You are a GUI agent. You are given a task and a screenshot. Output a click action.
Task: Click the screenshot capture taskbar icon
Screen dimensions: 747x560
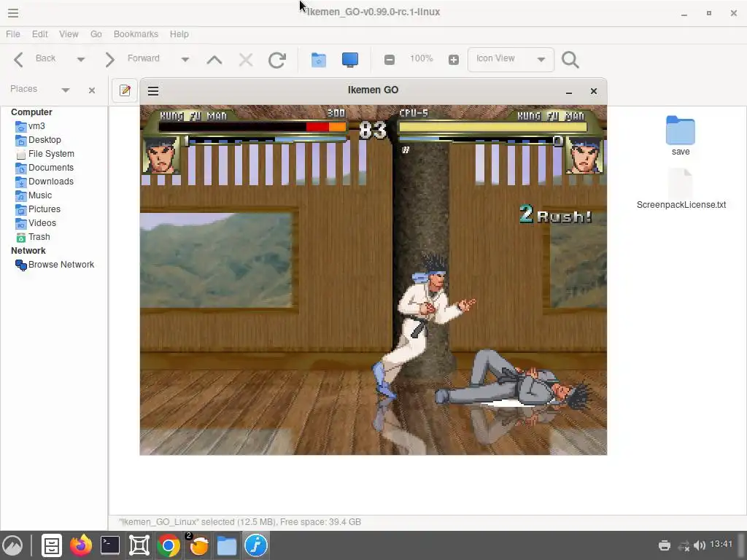139,545
